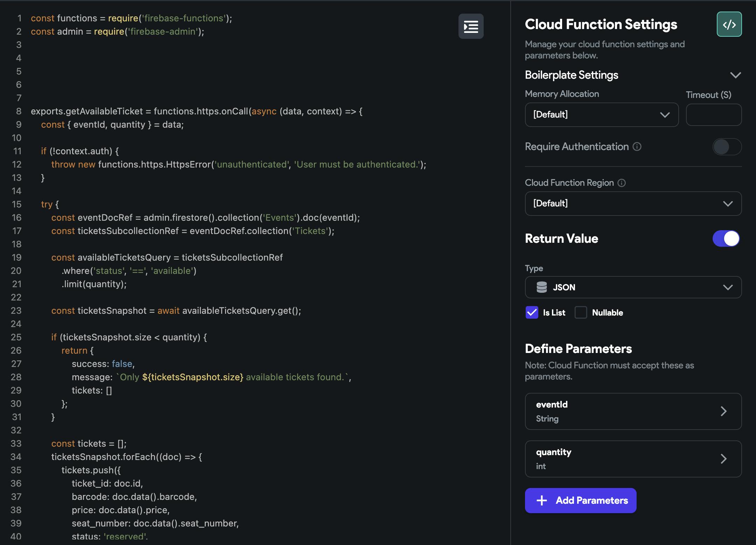Screen dimensions: 756x545
Task: Turn off the Return Value toggle
Action: point(727,239)
